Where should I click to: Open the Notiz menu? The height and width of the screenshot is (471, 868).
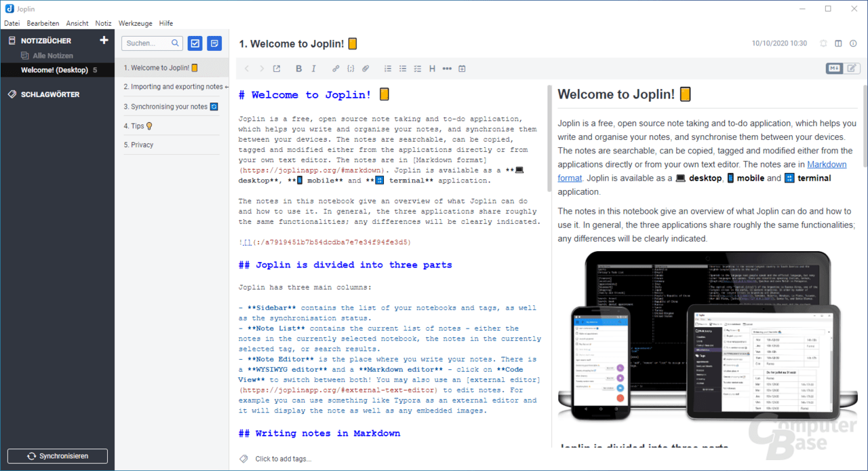[x=103, y=23]
